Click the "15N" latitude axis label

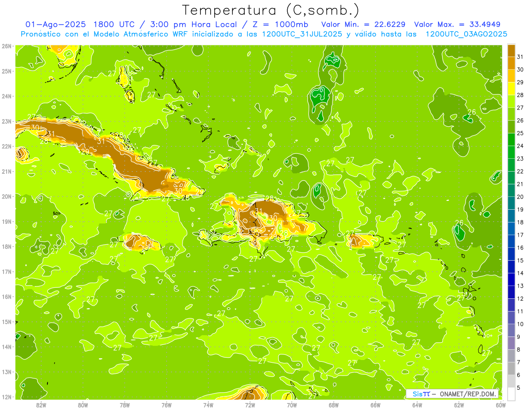[x=6, y=321]
